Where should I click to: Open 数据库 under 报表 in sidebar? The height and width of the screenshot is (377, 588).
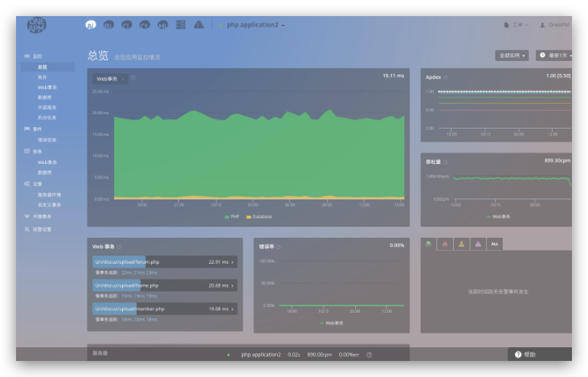pos(45,173)
